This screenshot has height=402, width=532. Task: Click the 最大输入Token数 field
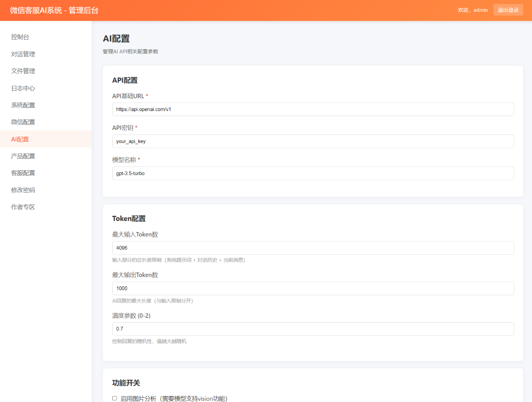pyautogui.click(x=312, y=248)
